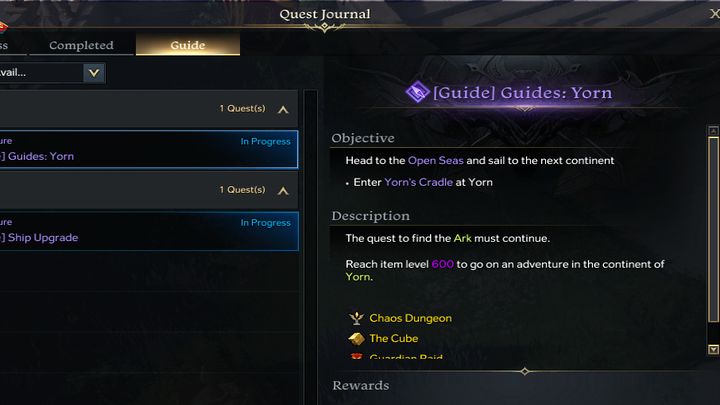Click the scroll down arrow in the quest details
720x405 pixels.
click(x=713, y=349)
